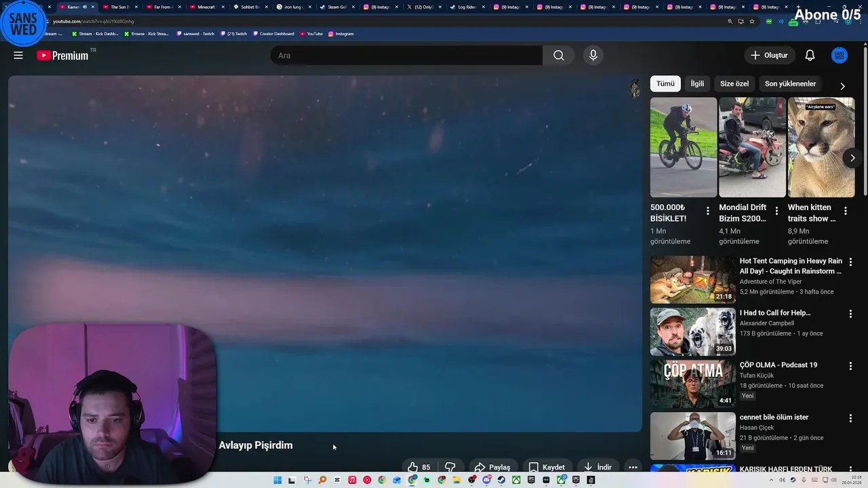Screen dimensions: 868x488
Task: Like the video with thumbs up
Action: point(419,467)
